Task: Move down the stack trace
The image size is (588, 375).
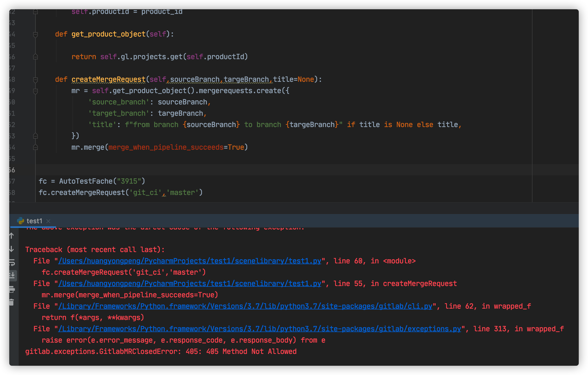Action: (11, 249)
